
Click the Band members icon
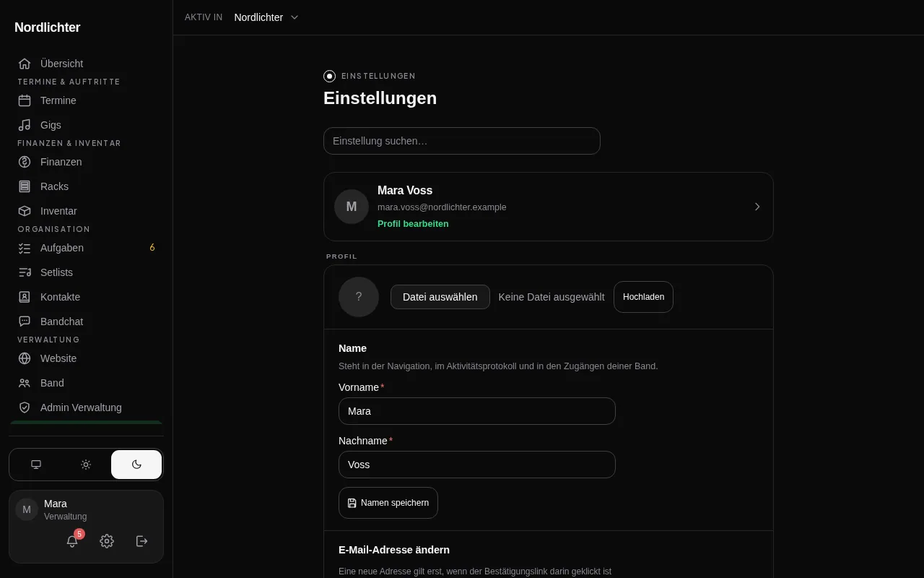(x=25, y=383)
